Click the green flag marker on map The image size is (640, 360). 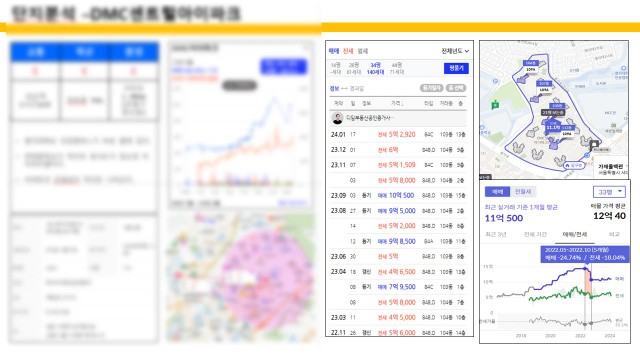point(495,105)
